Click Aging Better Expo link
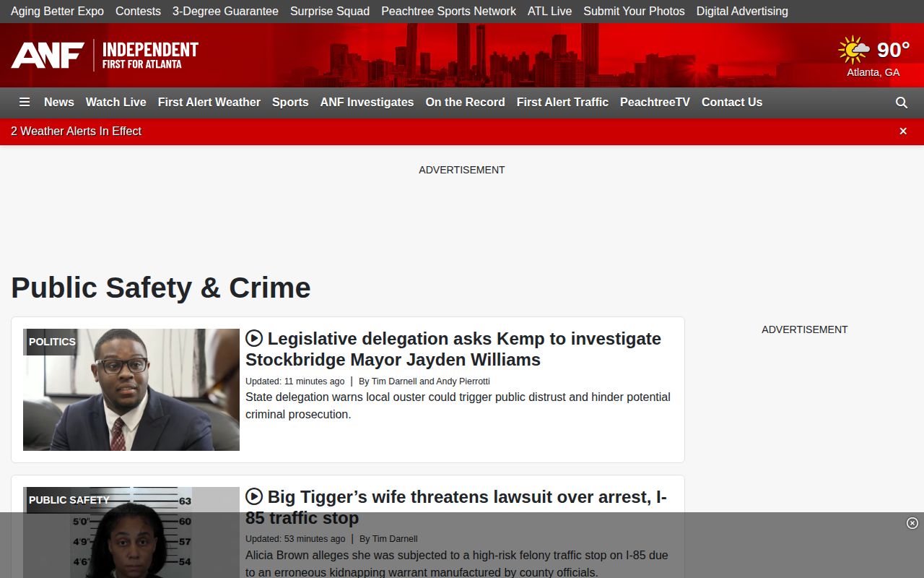Screen dimensions: 924x578 pos(58,12)
